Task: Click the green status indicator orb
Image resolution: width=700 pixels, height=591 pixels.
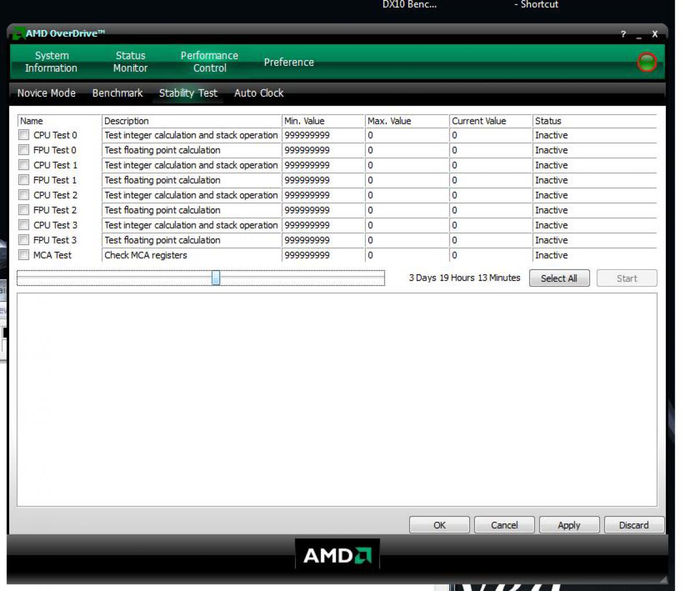Action: [x=647, y=62]
